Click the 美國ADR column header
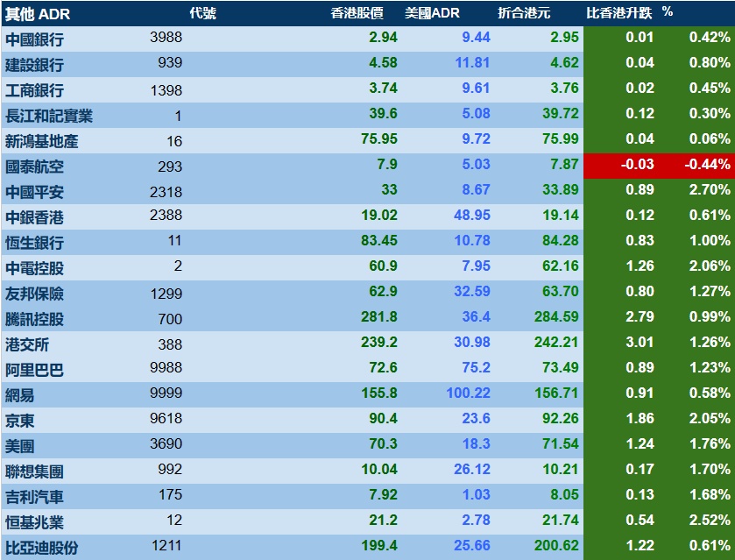The image size is (735, 560). (x=432, y=13)
